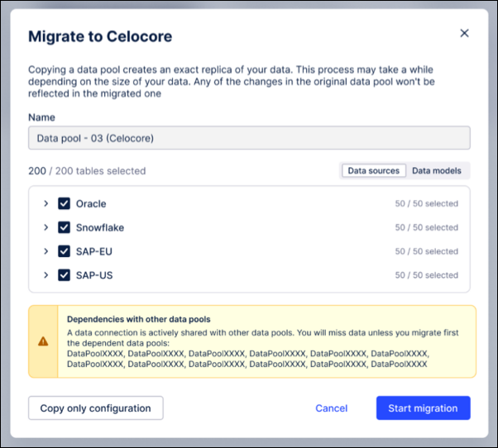Screen dimensions: 498x448
Task: Select the Oracle row label
Action: [91, 203]
